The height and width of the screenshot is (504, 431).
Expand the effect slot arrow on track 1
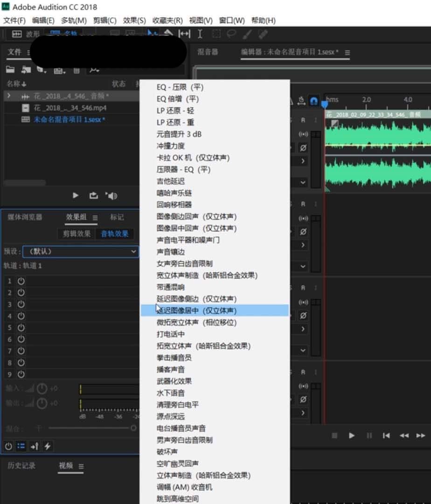point(303,161)
